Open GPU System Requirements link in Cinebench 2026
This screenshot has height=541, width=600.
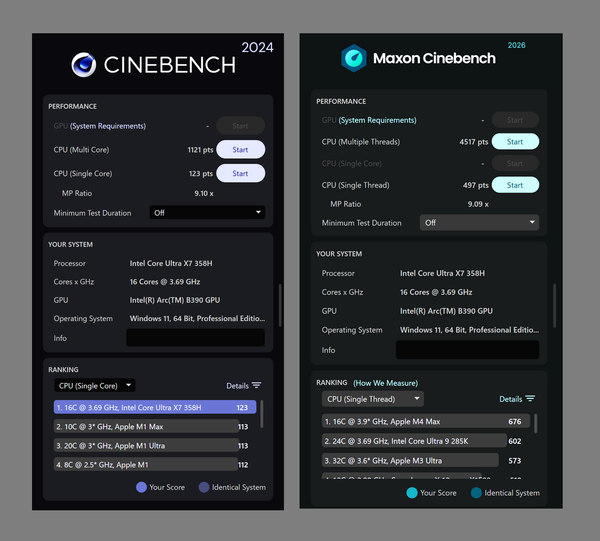pyautogui.click(x=378, y=120)
